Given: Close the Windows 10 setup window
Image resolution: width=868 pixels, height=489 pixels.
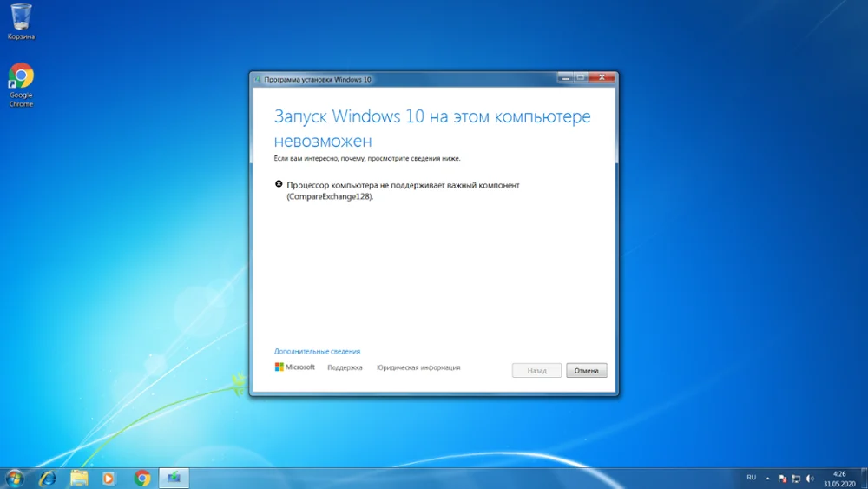Looking at the screenshot, I should point(602,77).
